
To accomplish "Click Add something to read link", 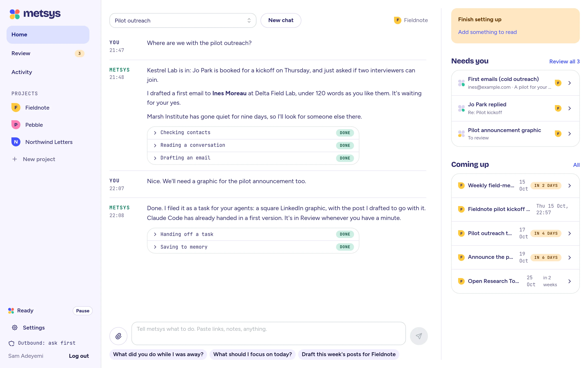I will pyautogui.click(x=487, y=32).
